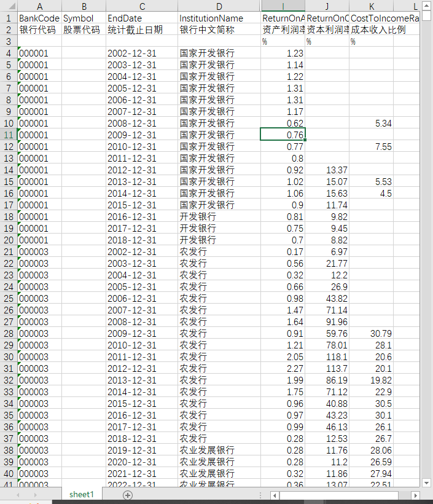Select date 2018-12-31 in row 20
This screenshot has height=504, width=433.
pyautogui.click(x=142, y=240)
